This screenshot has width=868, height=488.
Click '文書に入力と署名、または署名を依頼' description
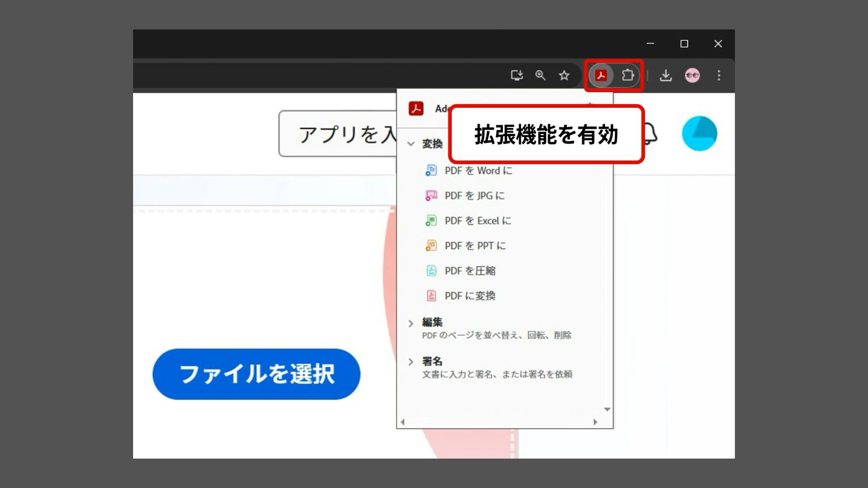click(x=497, y=374)
